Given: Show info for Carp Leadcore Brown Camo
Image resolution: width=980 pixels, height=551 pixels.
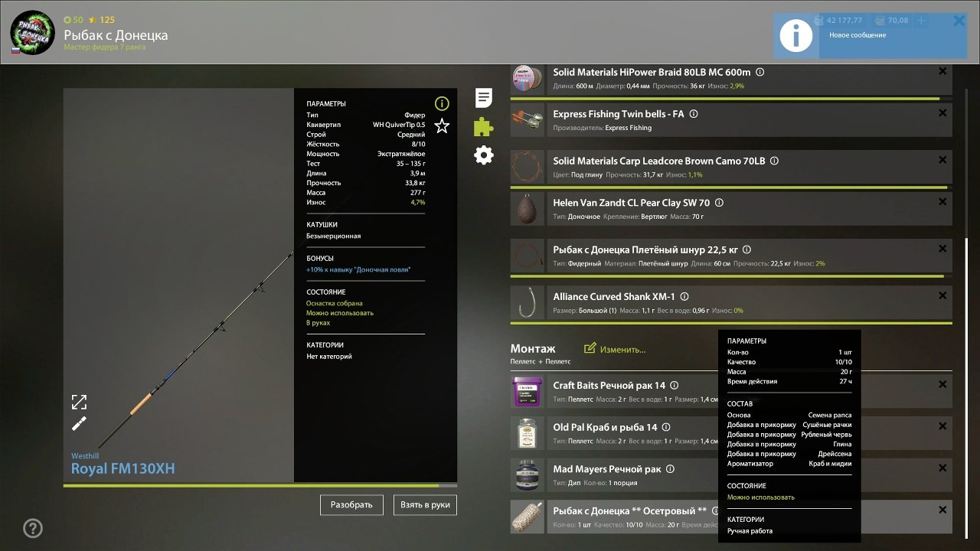Looking at the screenshot, I should [x=774, y=161].
